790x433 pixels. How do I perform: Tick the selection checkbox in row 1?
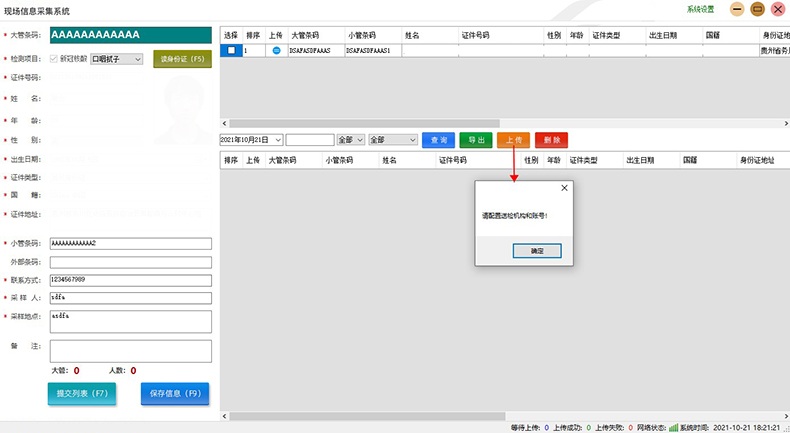coord(231,50)
